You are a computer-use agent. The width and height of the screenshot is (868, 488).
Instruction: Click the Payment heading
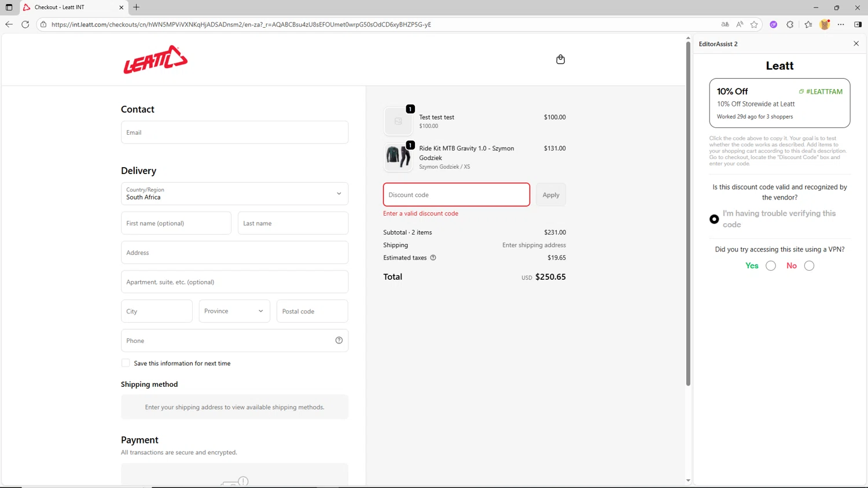point(139,440)
